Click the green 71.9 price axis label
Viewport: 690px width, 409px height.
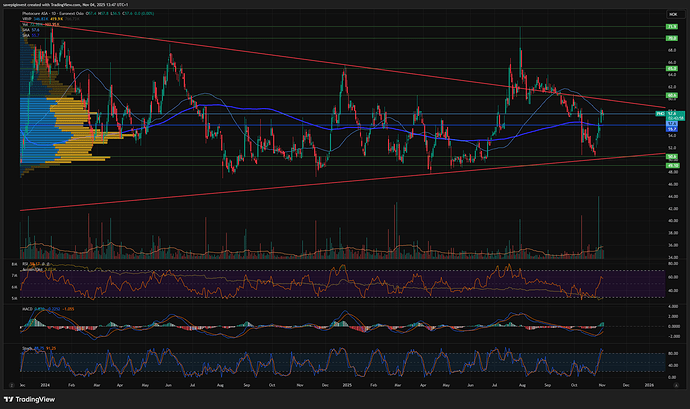pyautogui.click(x=673, y=24)
